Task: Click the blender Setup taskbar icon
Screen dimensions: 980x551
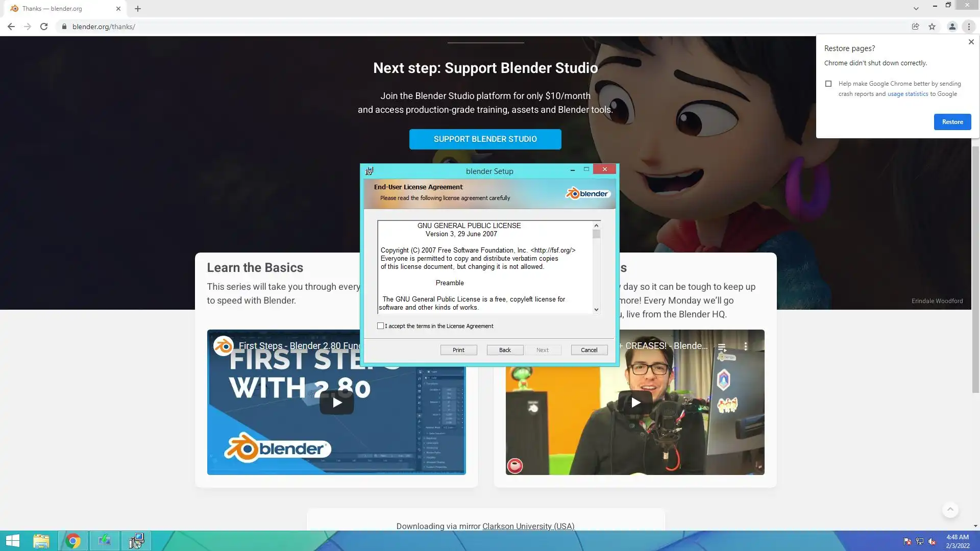Action: click(136, 541)
